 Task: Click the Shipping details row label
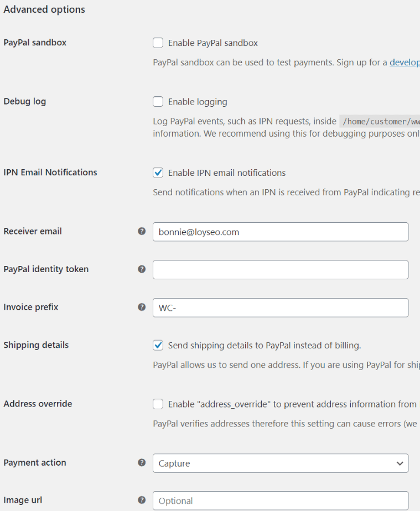tap(36, 345)
